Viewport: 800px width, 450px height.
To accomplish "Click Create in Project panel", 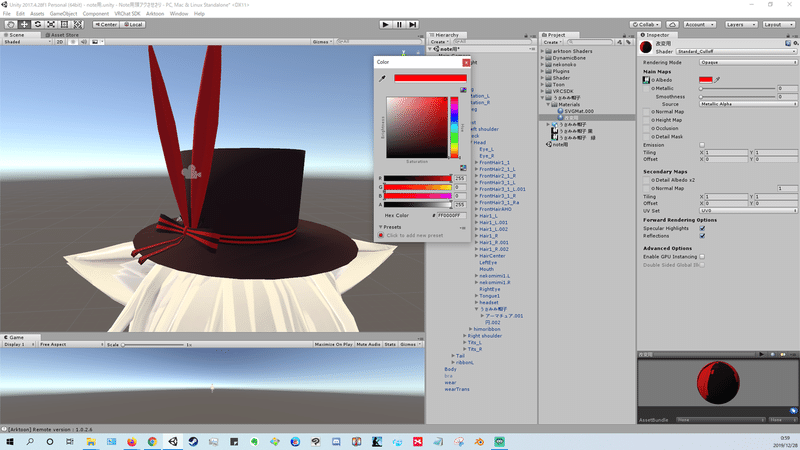I will (552, 42).
